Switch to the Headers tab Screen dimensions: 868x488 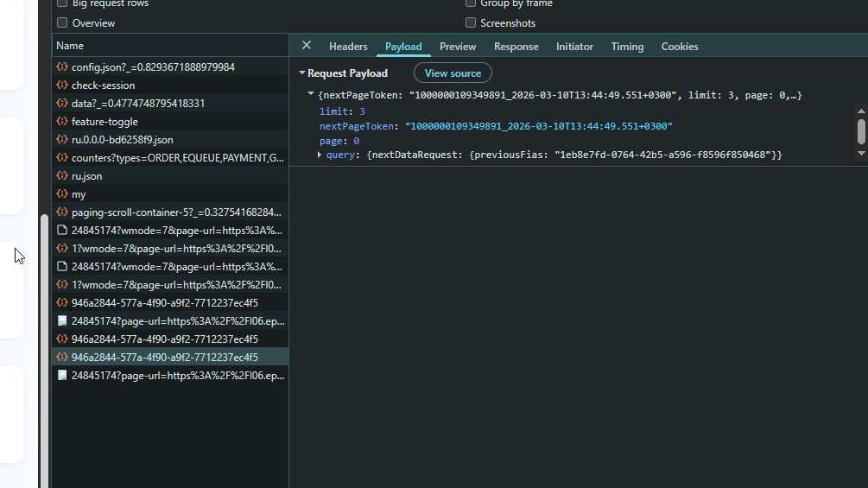click(348, 47)
